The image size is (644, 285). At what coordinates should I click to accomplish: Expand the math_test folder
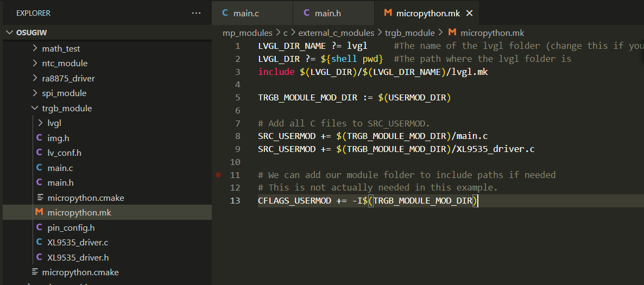35,48
